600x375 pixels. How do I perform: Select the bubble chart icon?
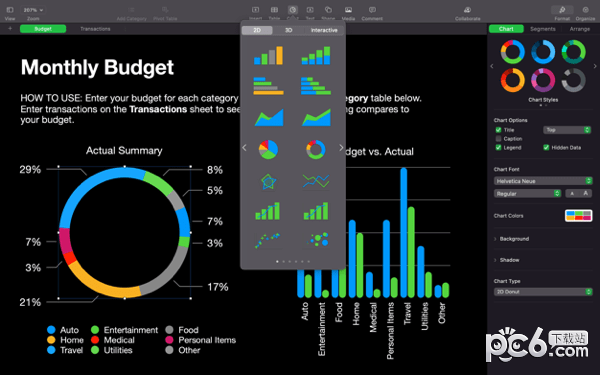(318, 240)
